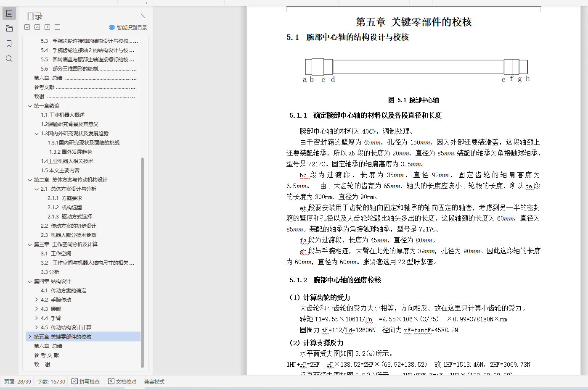Expand the 4.2 手腕传动 chevron
Viewport: 588px width, 389px height.
pyautogui.click(x=37, y=300)
